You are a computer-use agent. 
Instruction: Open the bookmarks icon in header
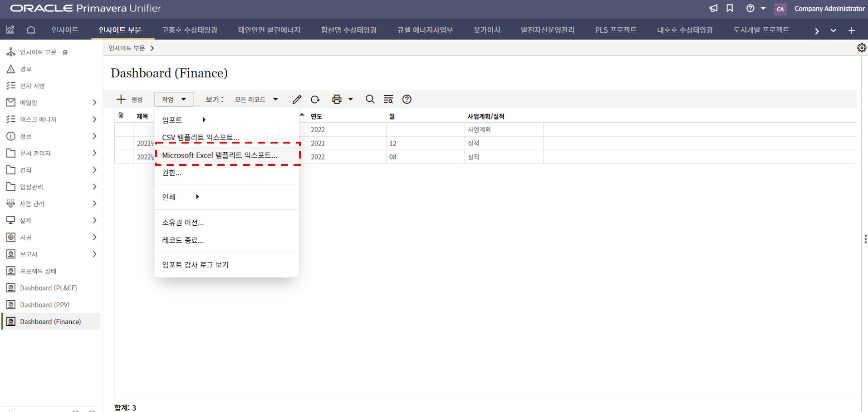(x=730, y=9)
